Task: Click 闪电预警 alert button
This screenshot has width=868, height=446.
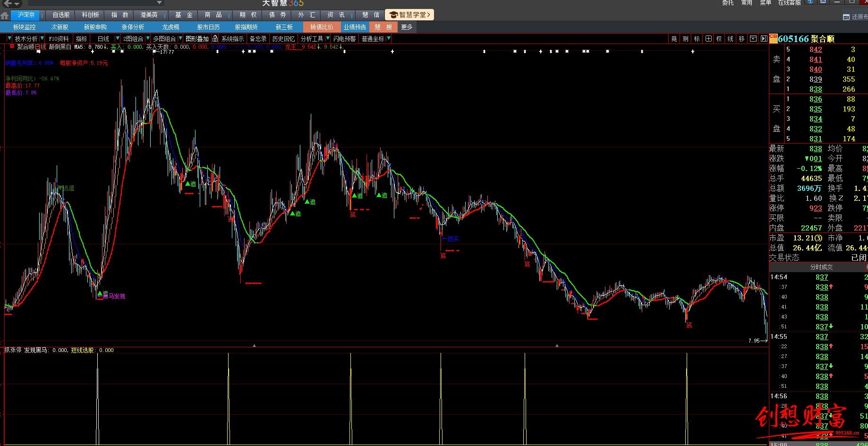Action: click(344, 39)
